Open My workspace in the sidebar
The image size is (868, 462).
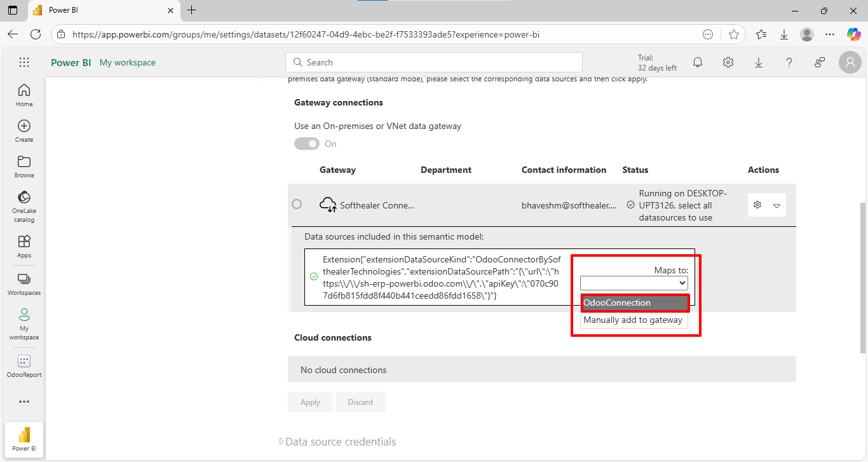(x=24, y=324)
